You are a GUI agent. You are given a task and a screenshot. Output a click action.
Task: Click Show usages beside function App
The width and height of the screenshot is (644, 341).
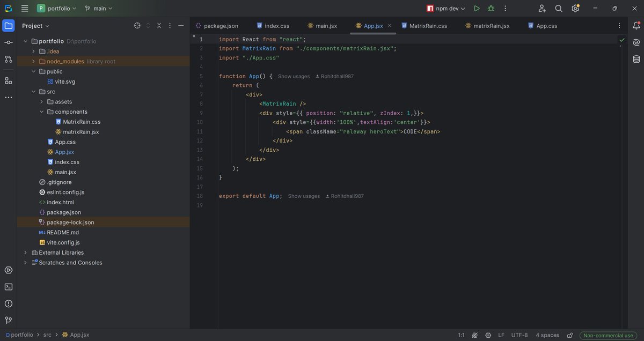point(293,76)
